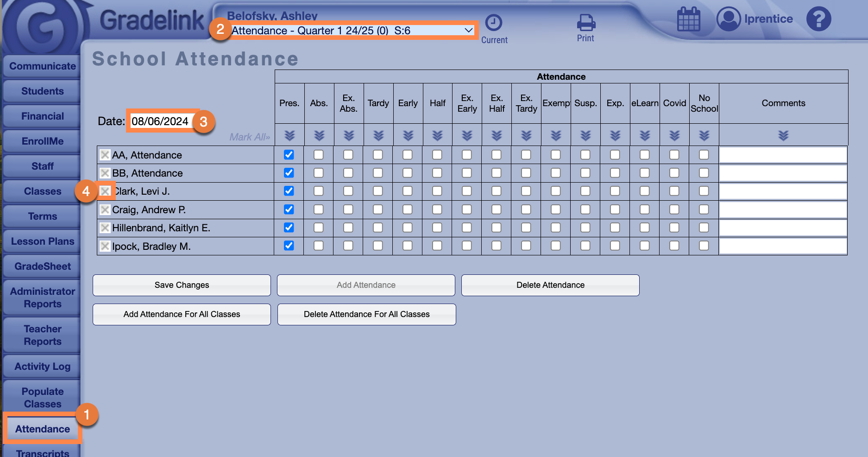The width and height of the screenshot is (868, 457).
Task: Click X icon beside Ipock, Bradley M.
Action: (x=105, y=246)
